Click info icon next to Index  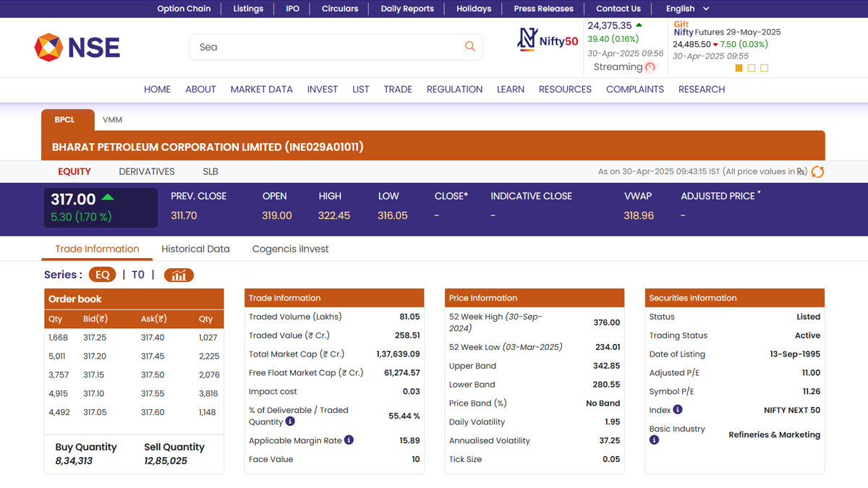pyautogui.click(x=678, y=409)
